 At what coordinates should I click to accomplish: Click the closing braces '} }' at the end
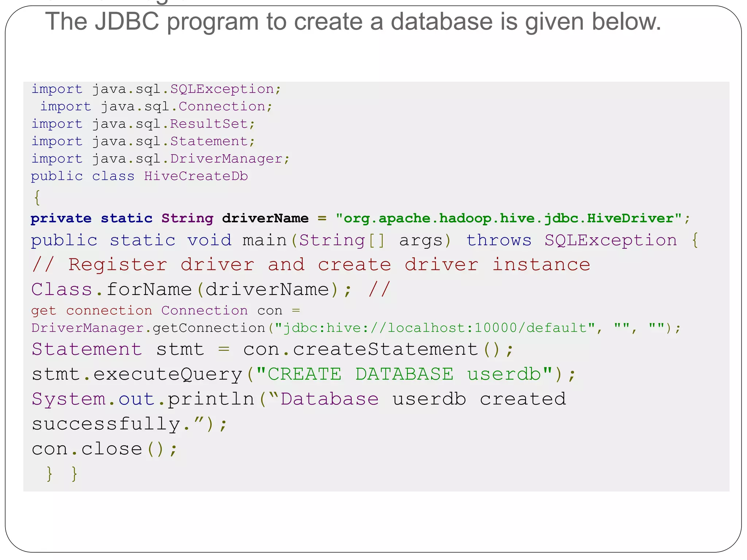point(62,474)
